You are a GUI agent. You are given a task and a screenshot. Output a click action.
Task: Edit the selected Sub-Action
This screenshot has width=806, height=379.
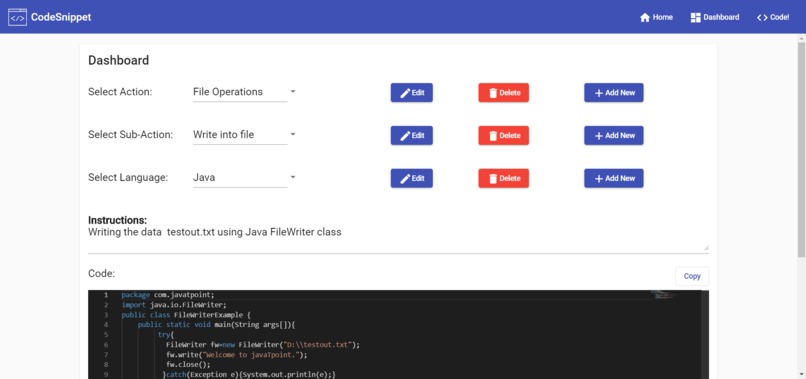click(412, 135)
